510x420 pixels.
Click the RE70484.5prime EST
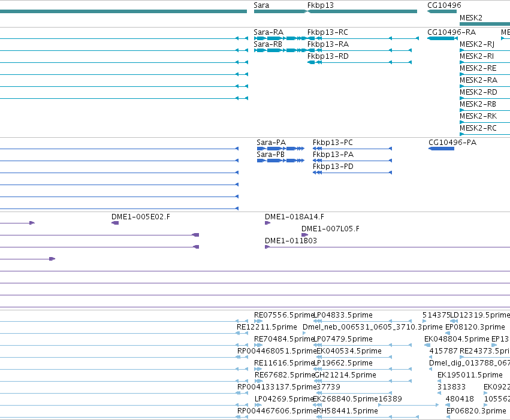click(258, 345)
